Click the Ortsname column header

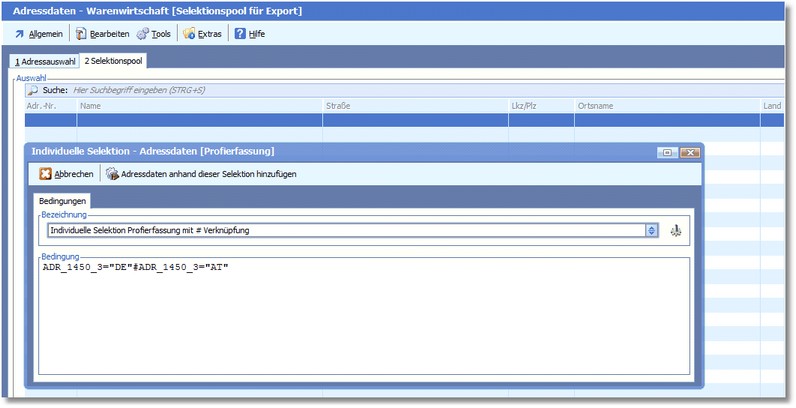click(x=666, y=105)
